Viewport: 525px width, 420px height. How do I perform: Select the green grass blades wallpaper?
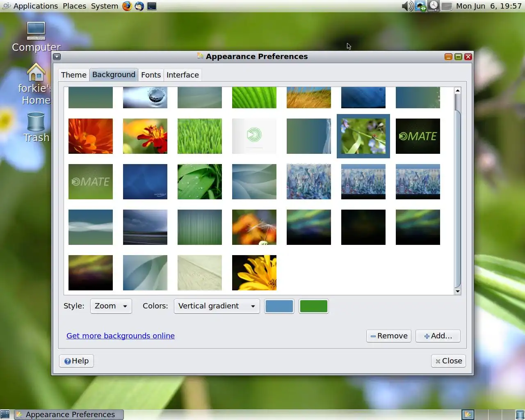pyautogui.click(x=200, y=136)
